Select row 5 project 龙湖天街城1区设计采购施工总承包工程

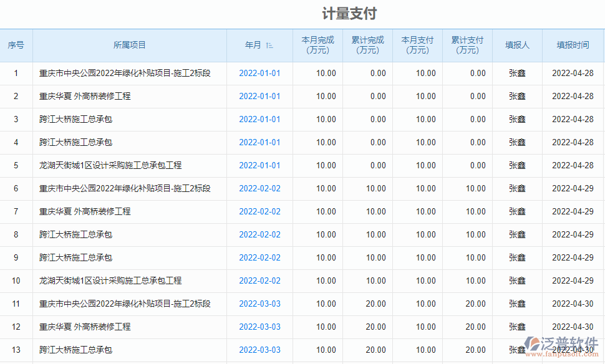110,166
